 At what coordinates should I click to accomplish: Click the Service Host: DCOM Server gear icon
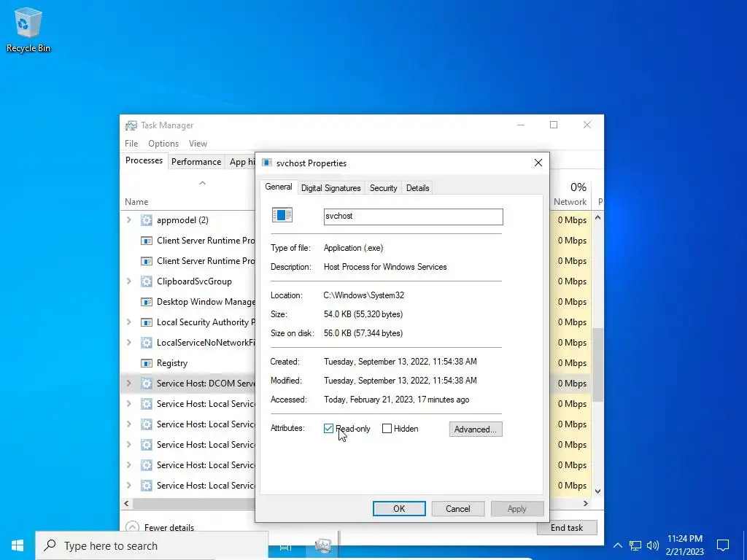[146, 384]
